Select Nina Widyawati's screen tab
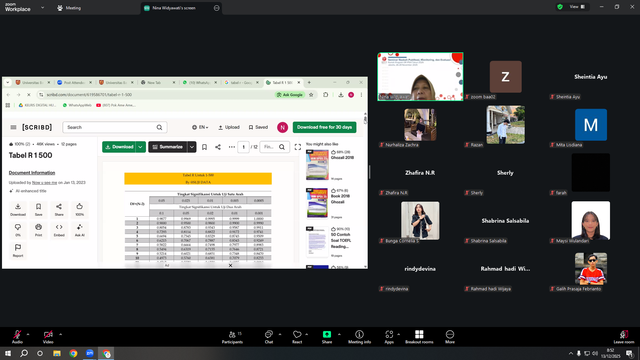Viewport: 640px width, 360px height. point(181,8)
